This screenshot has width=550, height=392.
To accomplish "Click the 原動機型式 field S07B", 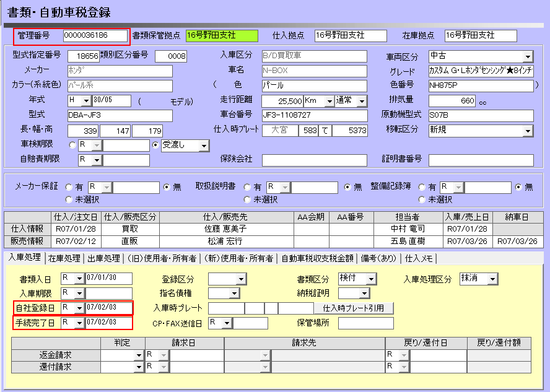I will pyautogui.click(x=481, y=116).
